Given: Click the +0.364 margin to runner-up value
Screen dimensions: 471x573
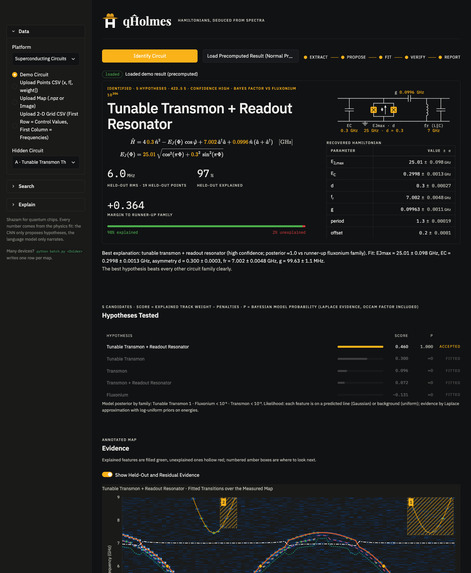Looking at the screenshot, I should [126, 205].
